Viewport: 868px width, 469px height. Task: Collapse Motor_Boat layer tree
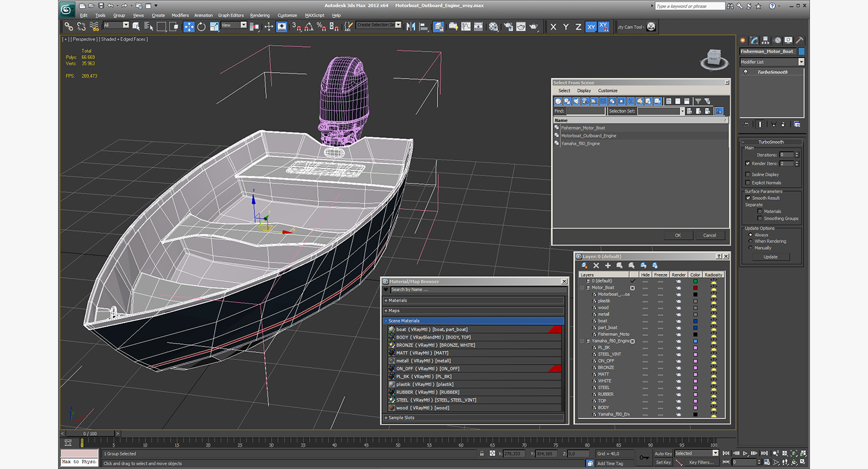click(x=582, y=288)
